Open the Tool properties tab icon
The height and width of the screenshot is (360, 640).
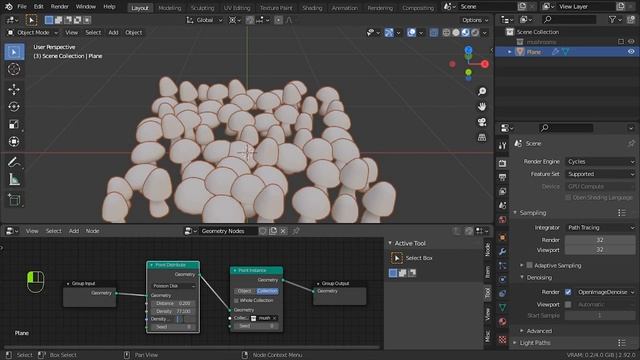[x=502, y=146]
